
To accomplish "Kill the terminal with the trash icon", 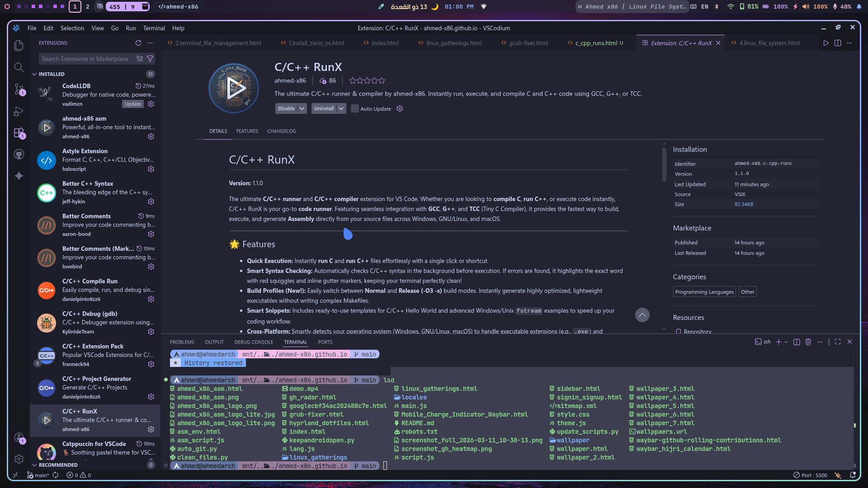I will tap(808, 342).
